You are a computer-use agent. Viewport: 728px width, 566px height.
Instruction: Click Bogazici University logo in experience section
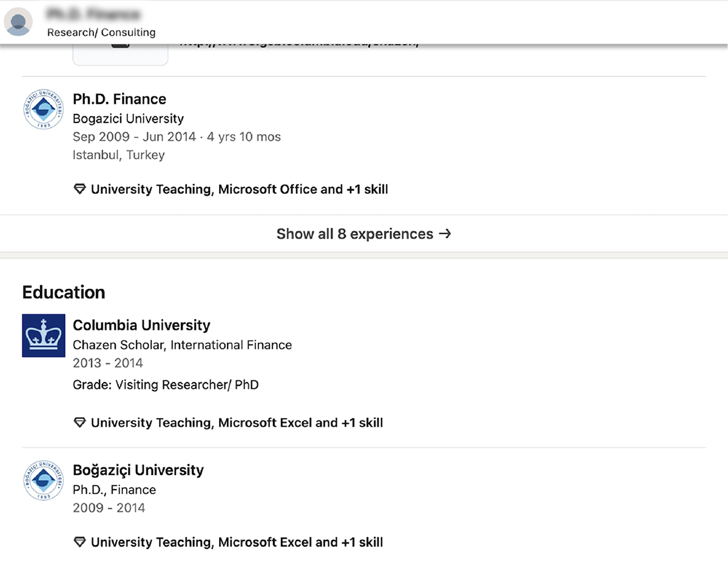[x=44, y=109]
